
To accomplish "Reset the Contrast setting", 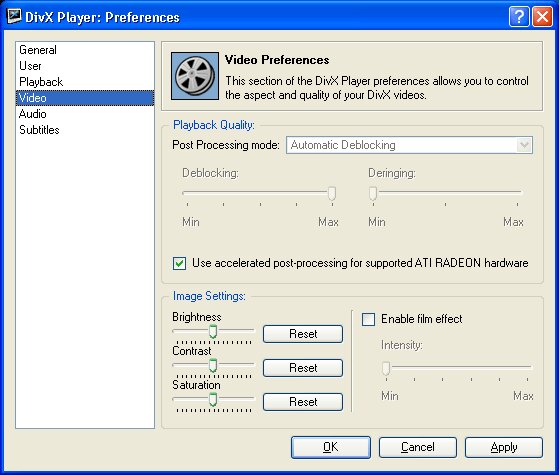I will tap(303, 368).
